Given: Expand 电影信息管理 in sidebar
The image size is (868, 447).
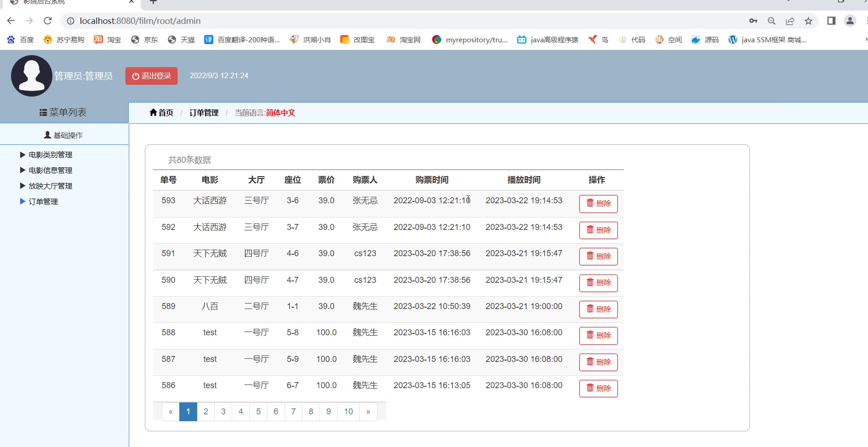Looking at the screenshot, I should 50,171.
